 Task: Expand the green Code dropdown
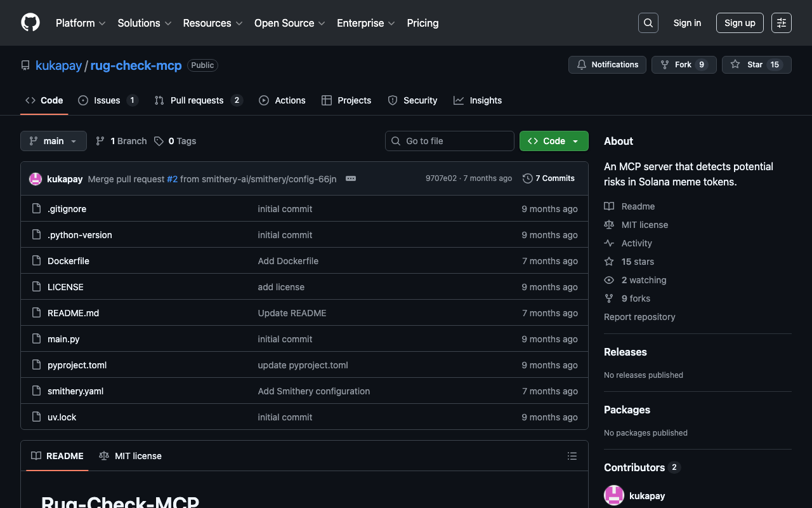coord(554,141)
